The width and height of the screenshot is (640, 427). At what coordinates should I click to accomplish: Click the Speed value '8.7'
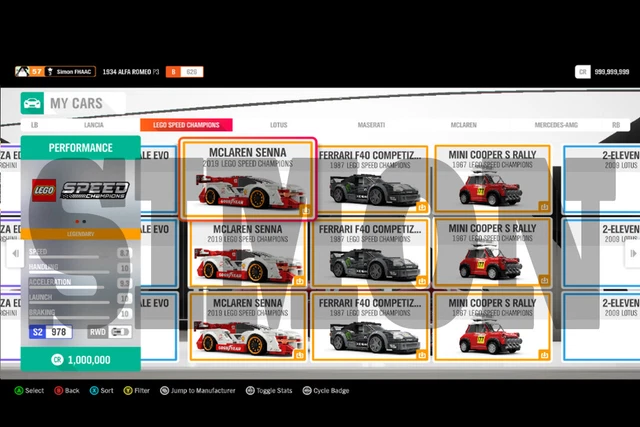click(124, 253)
